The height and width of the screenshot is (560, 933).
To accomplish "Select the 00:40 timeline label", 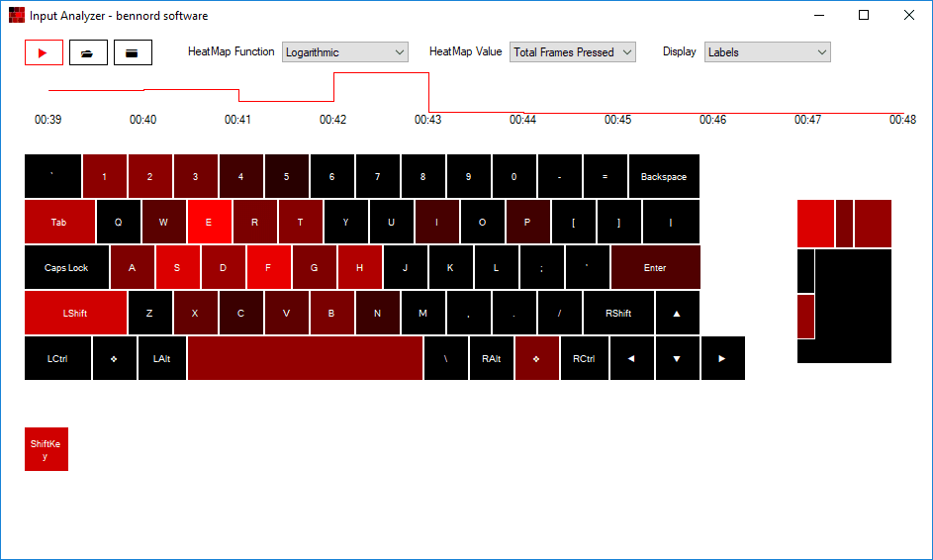I will (142, 120).
